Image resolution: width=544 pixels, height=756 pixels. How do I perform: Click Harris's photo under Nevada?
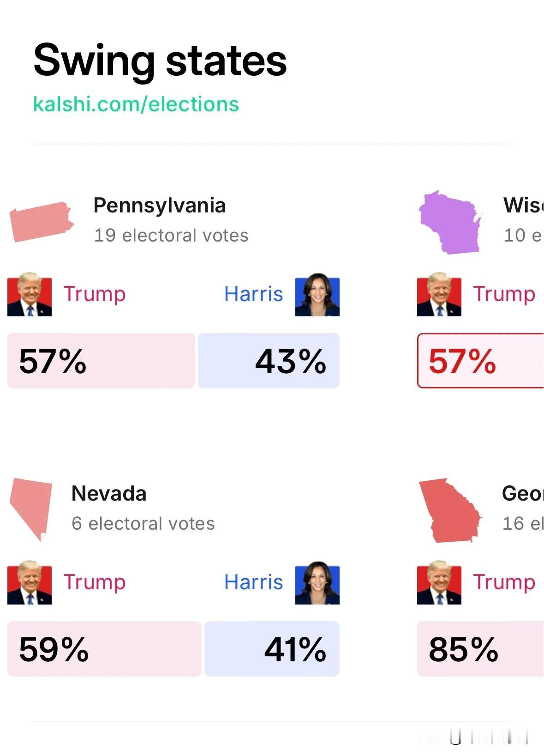pos(317,582)
